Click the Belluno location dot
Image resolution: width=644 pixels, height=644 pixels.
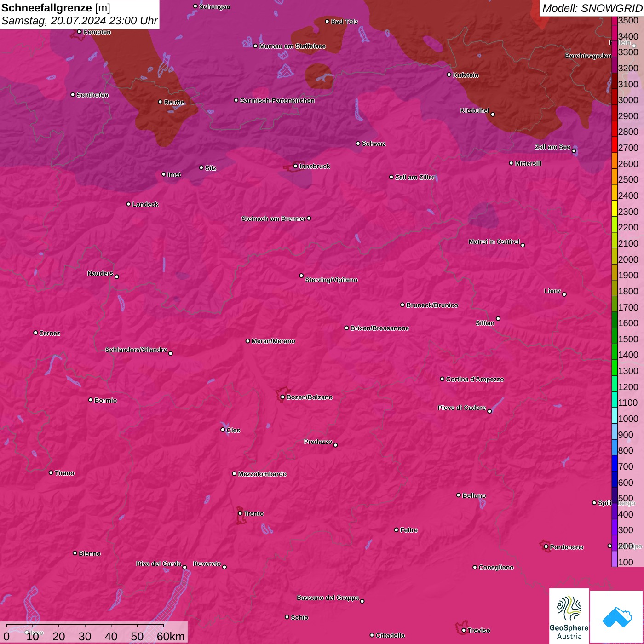459,495
